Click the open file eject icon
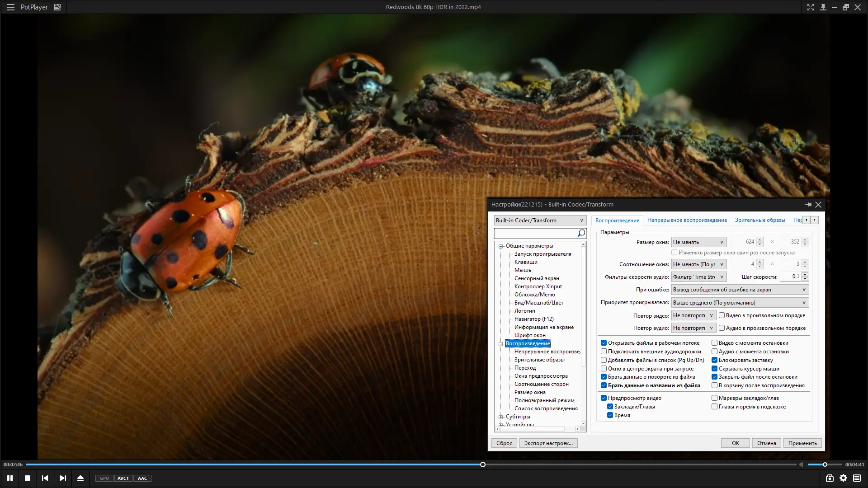The width and height of the screenshot is (868, 488). (x=80, y=478)
